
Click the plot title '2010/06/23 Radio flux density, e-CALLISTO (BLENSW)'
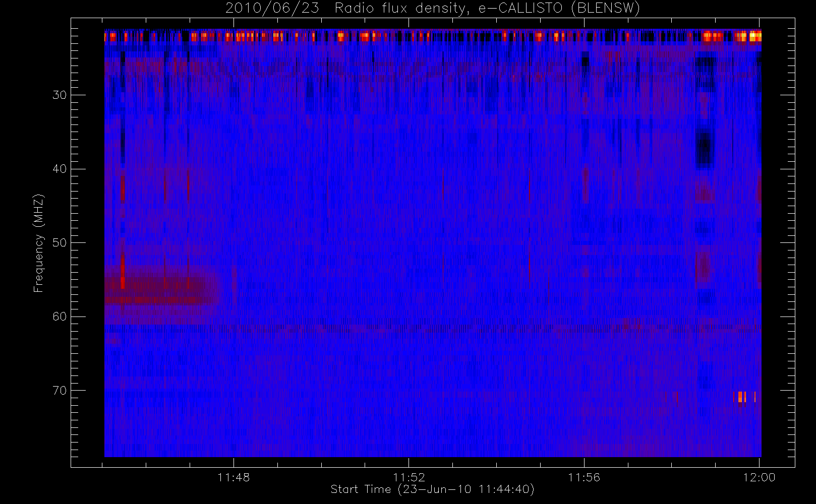pos(432,8)
